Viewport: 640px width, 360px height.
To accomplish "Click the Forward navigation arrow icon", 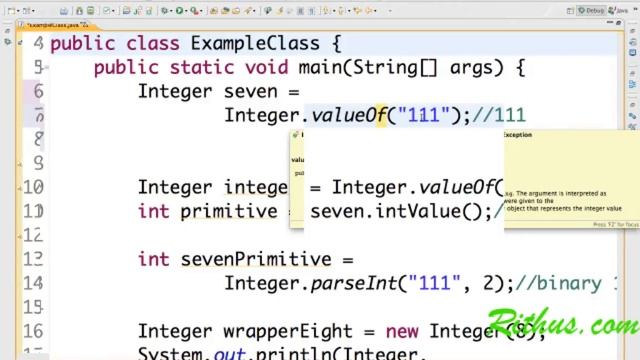I will [369, 11].
